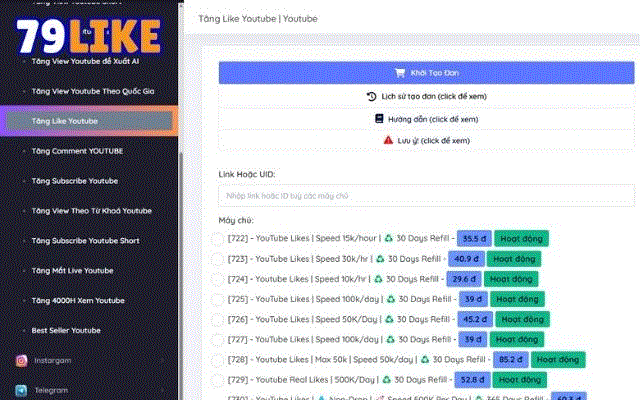Viewport: 640px width, 400px height.
Task: Open Tăng View Youtube đề Xuất AI
Action: point(85,61)
